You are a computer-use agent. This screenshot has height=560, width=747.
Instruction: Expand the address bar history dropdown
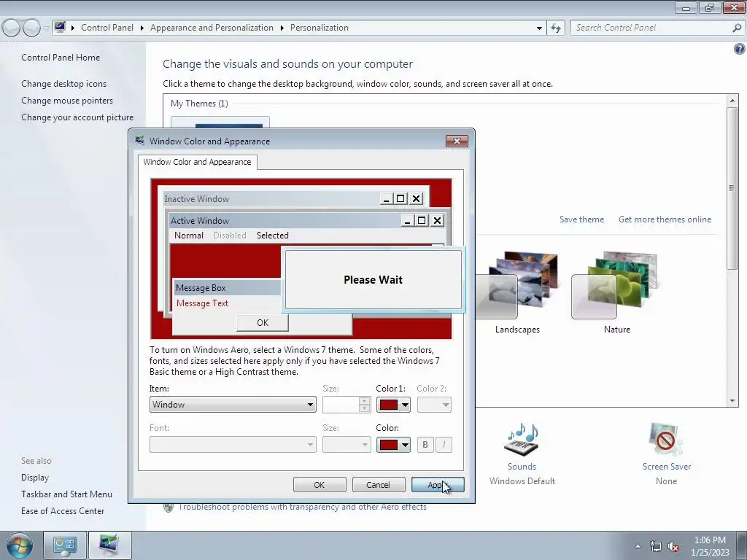(x=539, y=28)
